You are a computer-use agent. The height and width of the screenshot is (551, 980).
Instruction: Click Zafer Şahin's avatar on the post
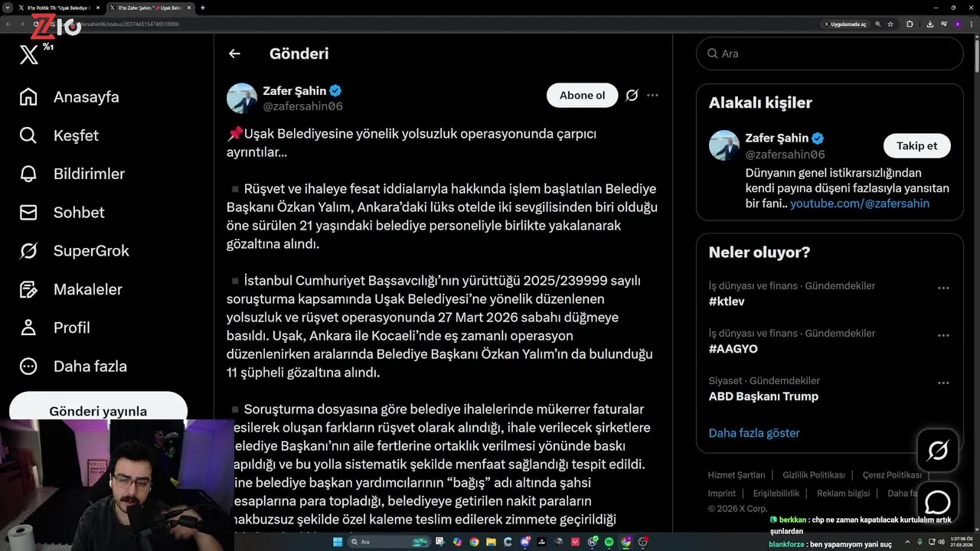[x=242, y=98]
